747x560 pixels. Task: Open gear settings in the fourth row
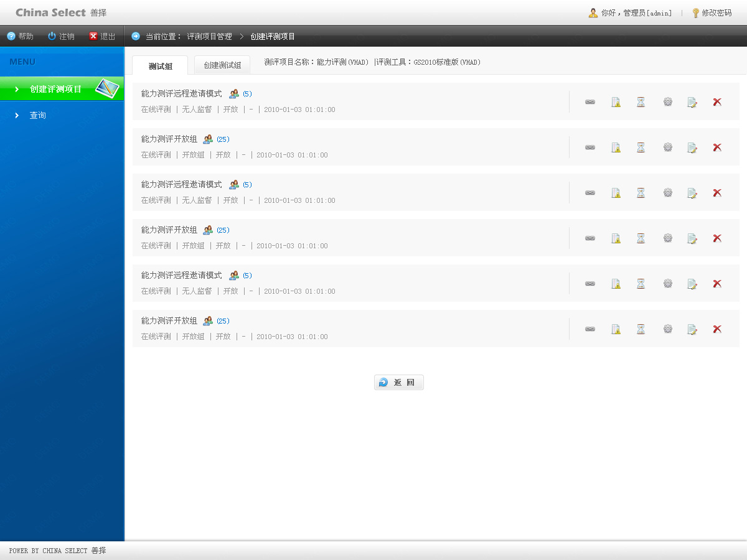click(x=668, y=238)
